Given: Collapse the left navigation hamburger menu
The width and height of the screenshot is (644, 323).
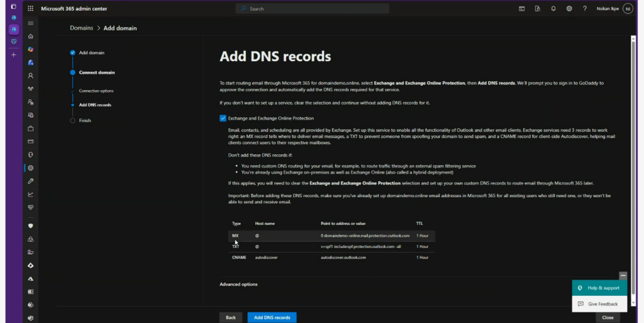Looking at the screenshot, I should click(x=30, y=23).
